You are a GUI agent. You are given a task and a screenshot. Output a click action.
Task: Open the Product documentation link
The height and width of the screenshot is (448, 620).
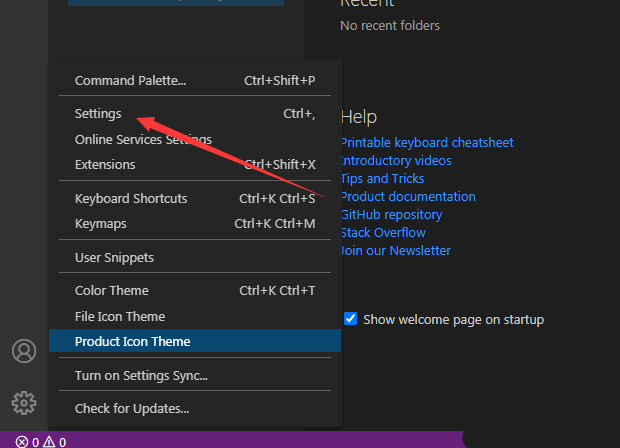pyautogui.click(x=408, y=197)
